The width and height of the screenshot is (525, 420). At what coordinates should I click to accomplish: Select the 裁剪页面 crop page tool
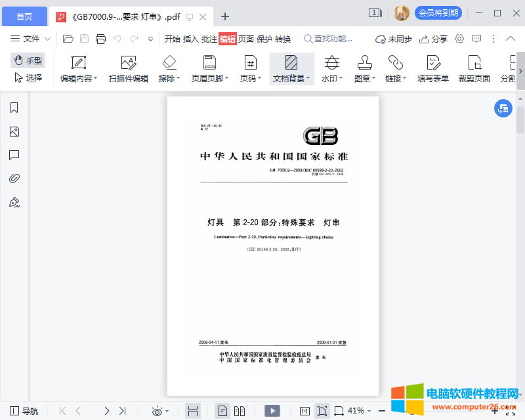click(474, 68)
